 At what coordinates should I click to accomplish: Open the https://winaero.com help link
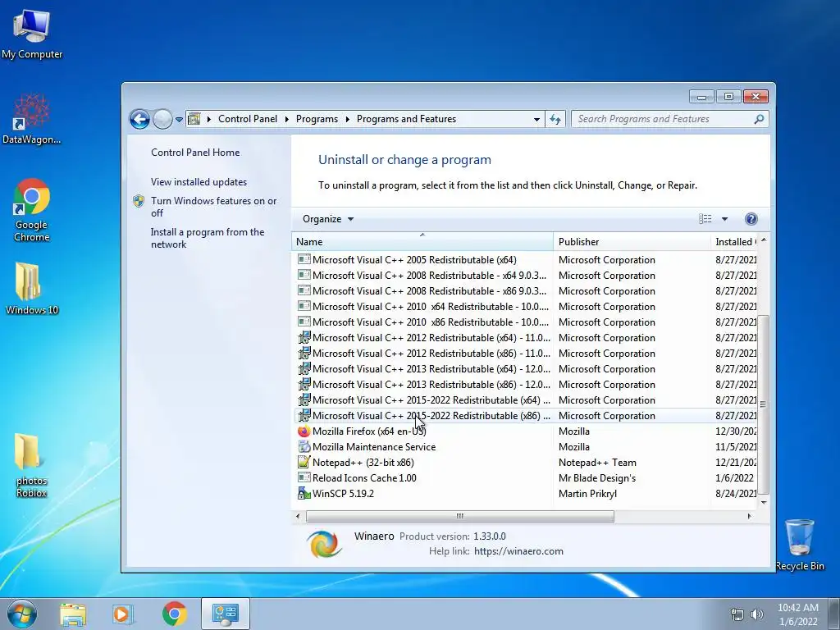click(518, 551)
